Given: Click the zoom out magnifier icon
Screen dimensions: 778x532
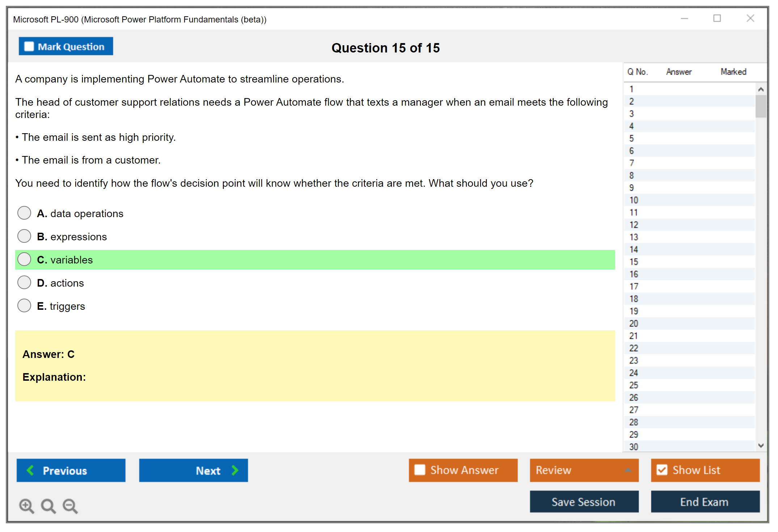Looking at the screenshot, I should tap(70, 506).
